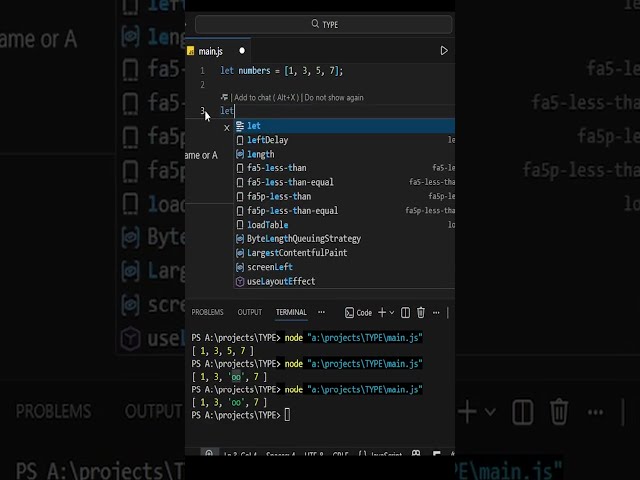Click the first 'node a:\projects\TYPE\main.js' command line
Image resolution: width=640 pixels, height=480 pixels.
coord(353,338)
